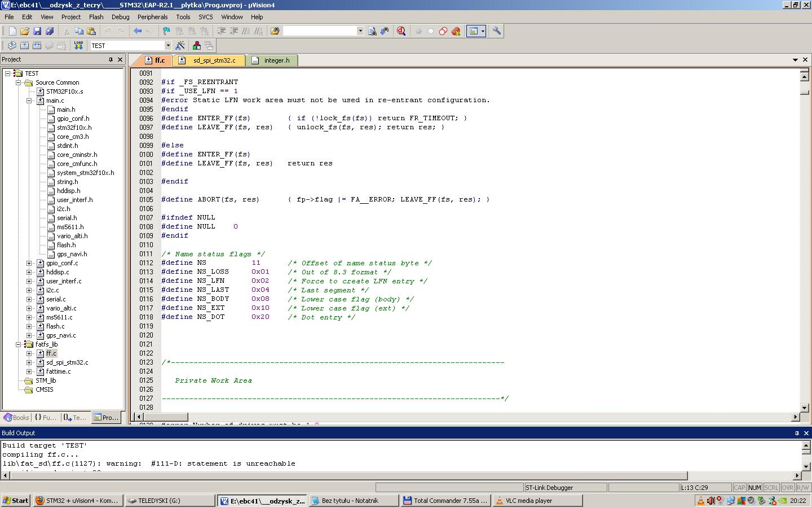The image size is (812, 508).
Task: Copy selection using toolbar icon
Action: [79, 31]
